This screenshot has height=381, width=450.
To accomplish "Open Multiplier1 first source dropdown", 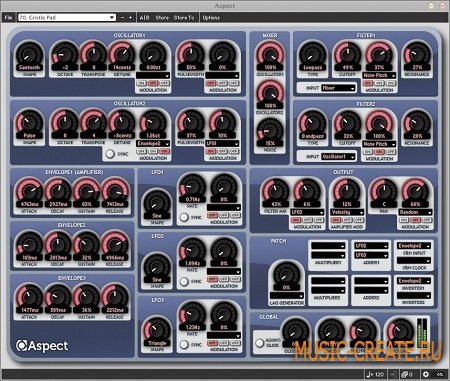I will point(328,246).
